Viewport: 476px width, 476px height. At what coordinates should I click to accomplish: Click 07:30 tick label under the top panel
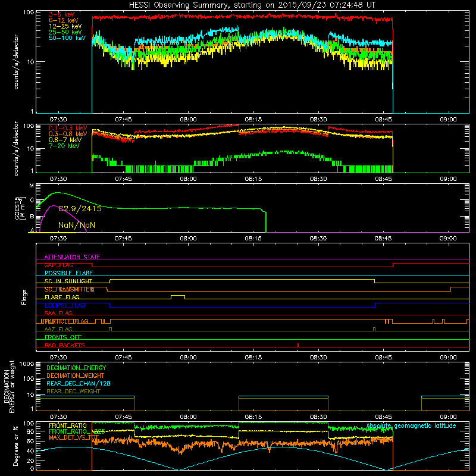click(x=58, y=120)
